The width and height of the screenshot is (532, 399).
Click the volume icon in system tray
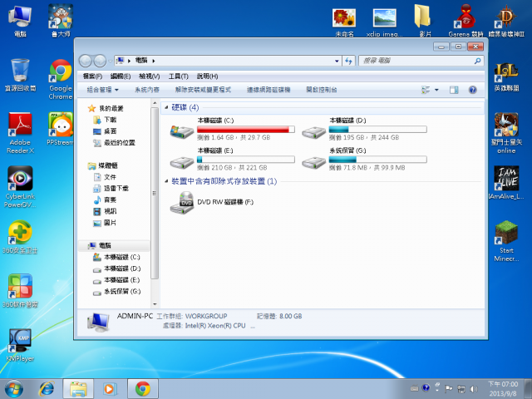pyautogui.click(x=474, y=389)
